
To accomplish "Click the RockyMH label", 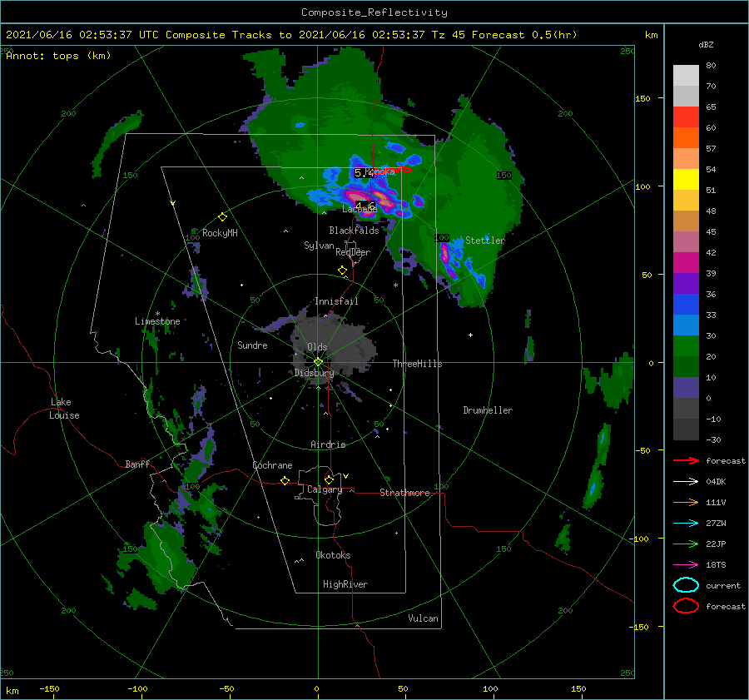I will 220,233.
